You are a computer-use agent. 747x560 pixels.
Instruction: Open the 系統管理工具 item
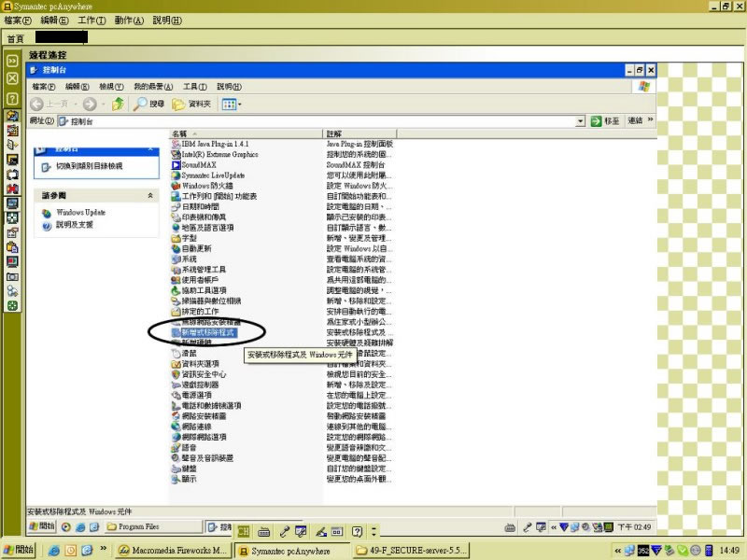pos(199,270)
